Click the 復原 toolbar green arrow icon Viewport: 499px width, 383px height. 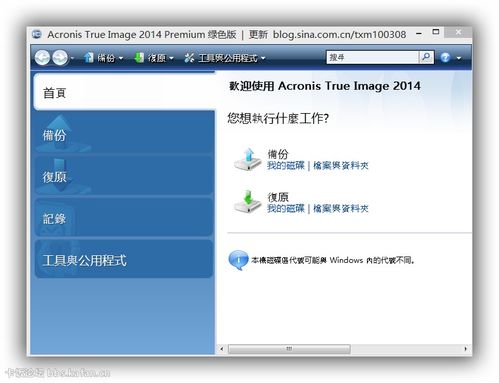[x=139, y=58]
